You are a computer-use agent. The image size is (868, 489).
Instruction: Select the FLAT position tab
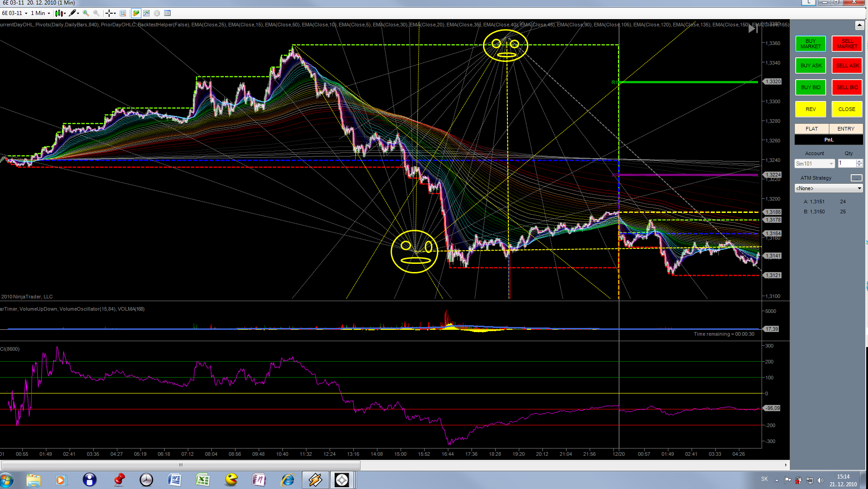pyautogui.click(x=812, y=129)
